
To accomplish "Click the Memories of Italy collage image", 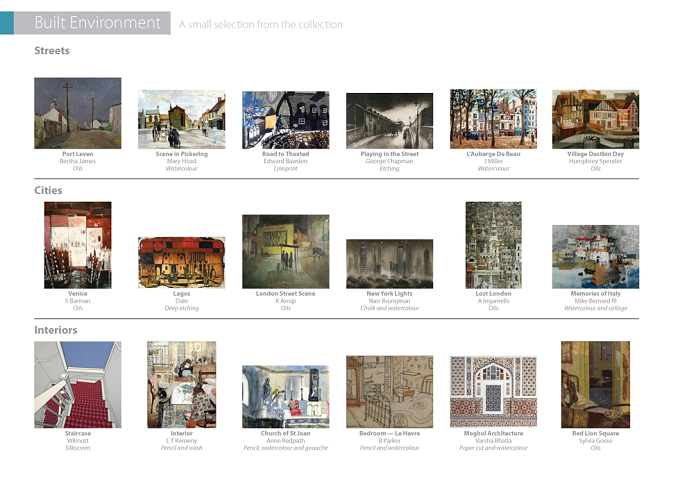I will click(x=595, y=257).
